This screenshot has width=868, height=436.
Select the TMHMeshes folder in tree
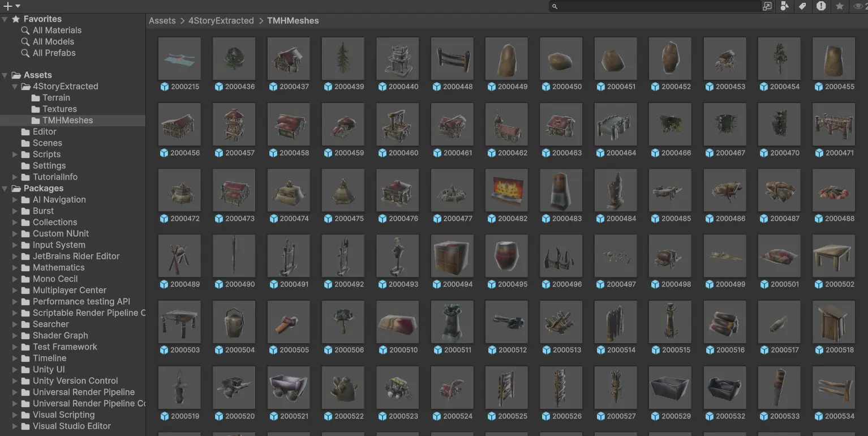72,121
